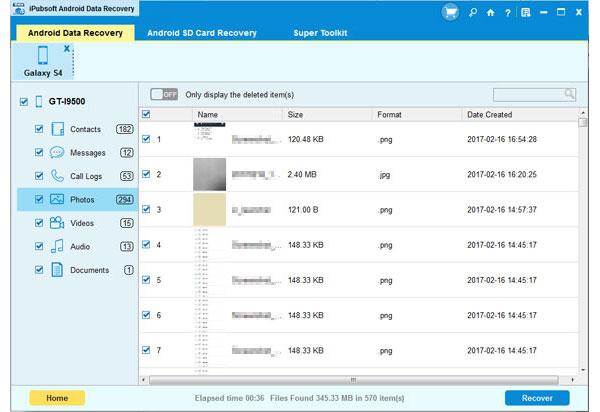Toggle only display deleted items switch
Viewport: 600px width, 412px height.
pyautogui.click(x=163, y=94)
